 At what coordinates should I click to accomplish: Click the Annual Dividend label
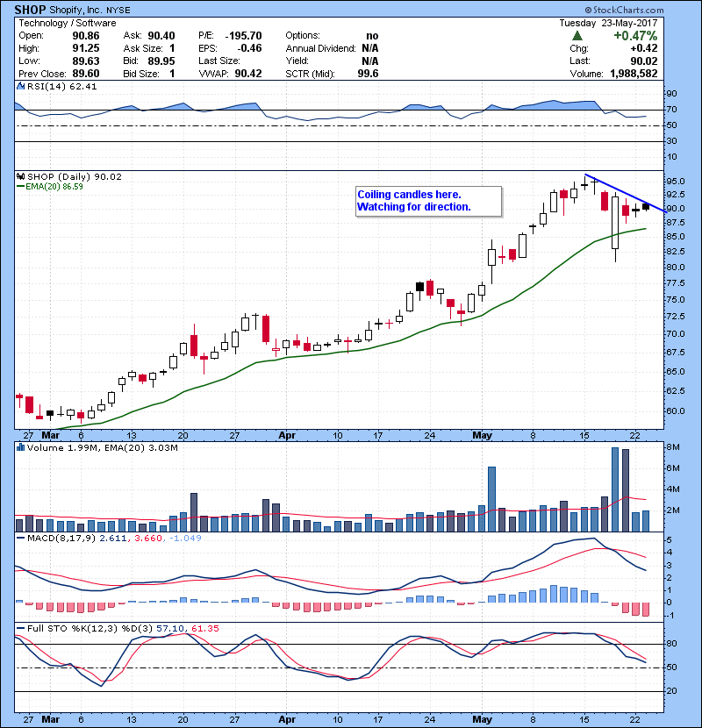coord(320,48)
